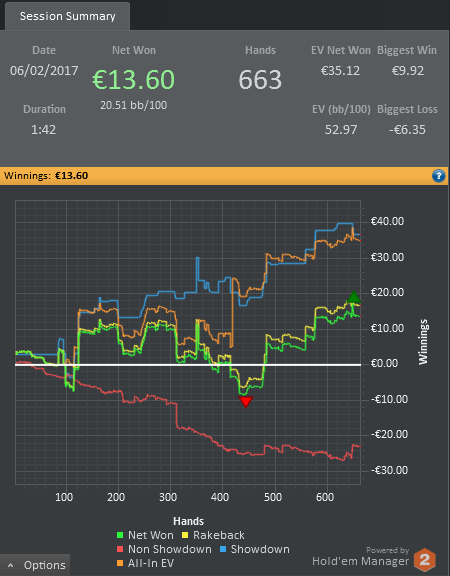
Task: Click the Biggest Loss -€6.35 value
Action: [407, 130]
